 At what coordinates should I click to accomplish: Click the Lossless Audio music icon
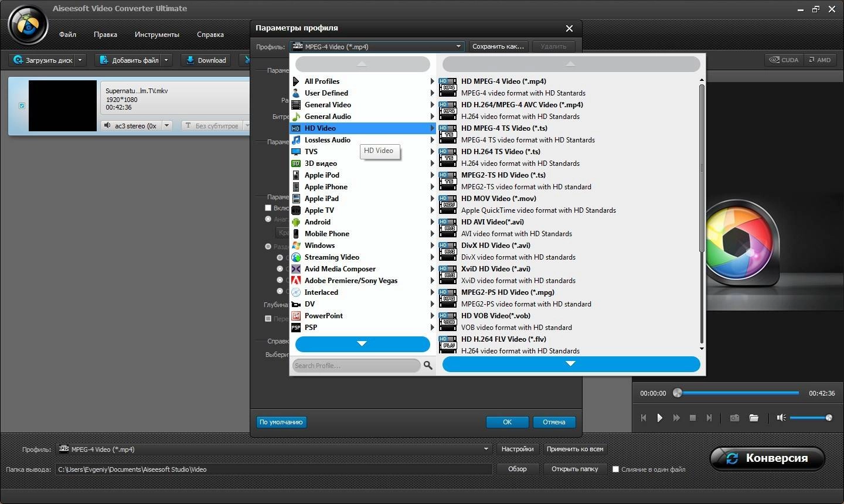[x=296, y=140]
